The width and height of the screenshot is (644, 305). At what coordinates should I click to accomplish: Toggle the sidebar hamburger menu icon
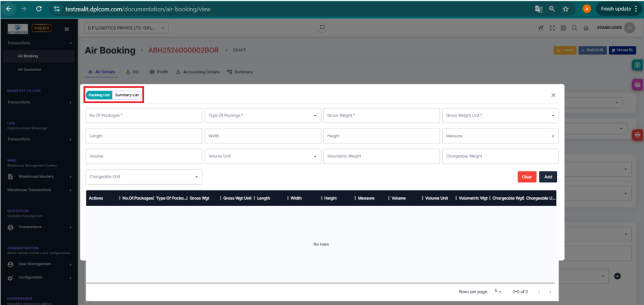67,29
